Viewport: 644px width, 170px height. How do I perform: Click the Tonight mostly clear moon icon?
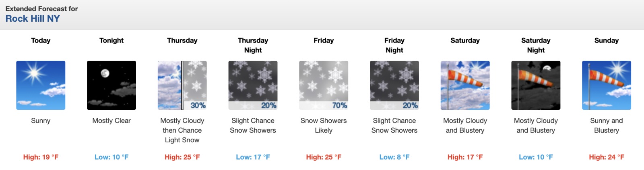[111, 85]
